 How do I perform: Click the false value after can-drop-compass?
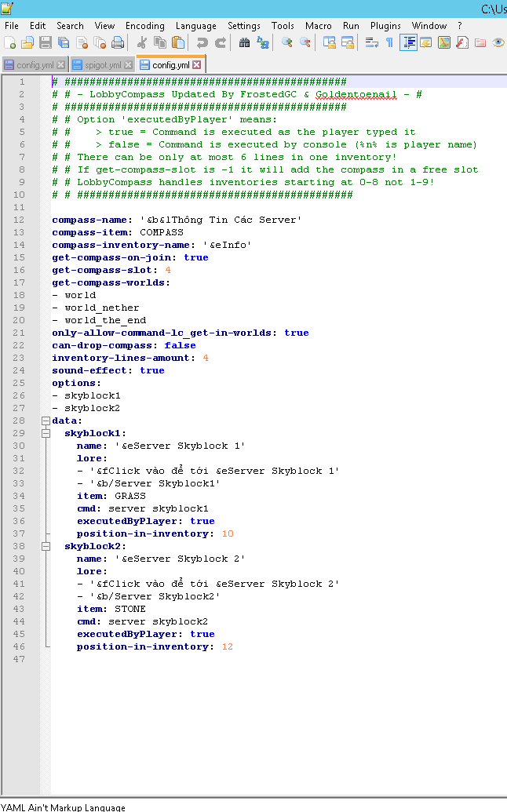tap(181, 345)
